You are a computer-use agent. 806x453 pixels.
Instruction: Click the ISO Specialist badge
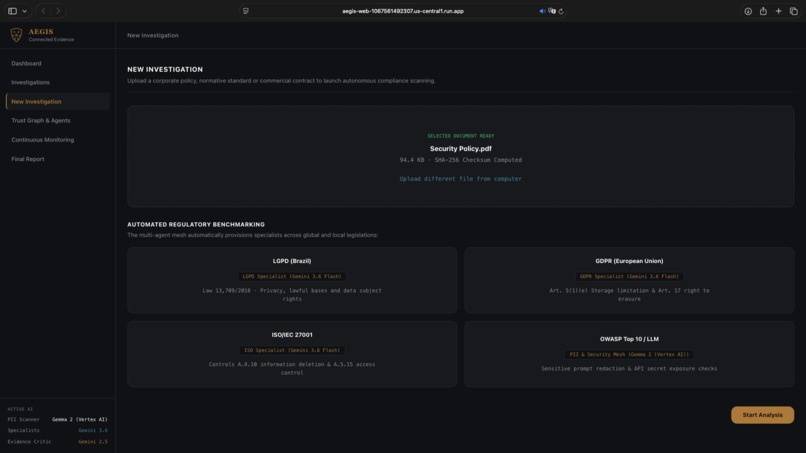coord(292,350)
